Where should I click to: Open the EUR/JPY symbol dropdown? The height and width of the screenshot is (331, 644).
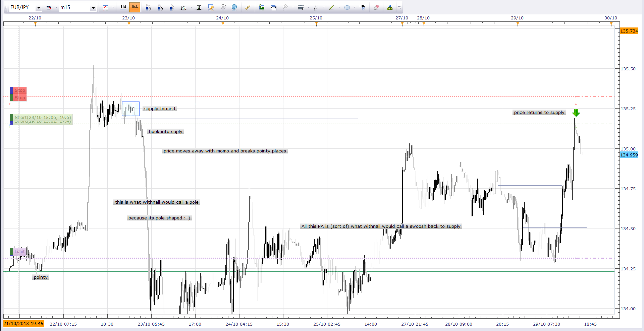[39, 8]
